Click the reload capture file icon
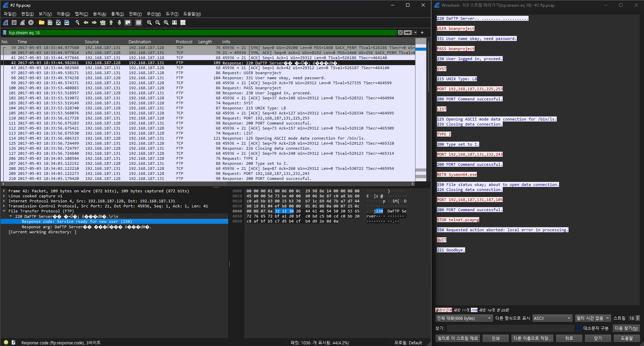This screenshot has width=644, height=346. (67, 22)
